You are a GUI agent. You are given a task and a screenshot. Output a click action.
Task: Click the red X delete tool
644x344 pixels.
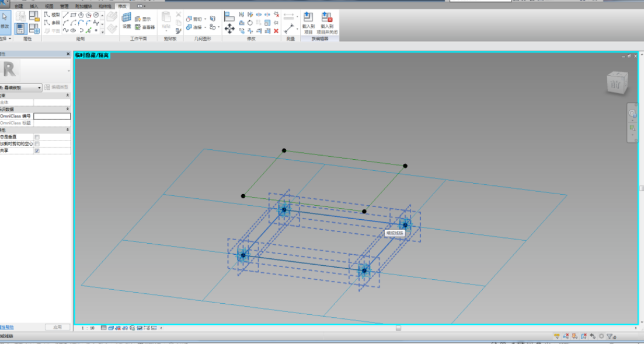click(276, 31)
